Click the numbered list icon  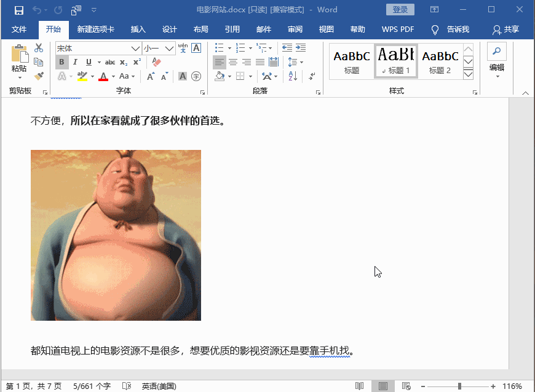point(240,48)
